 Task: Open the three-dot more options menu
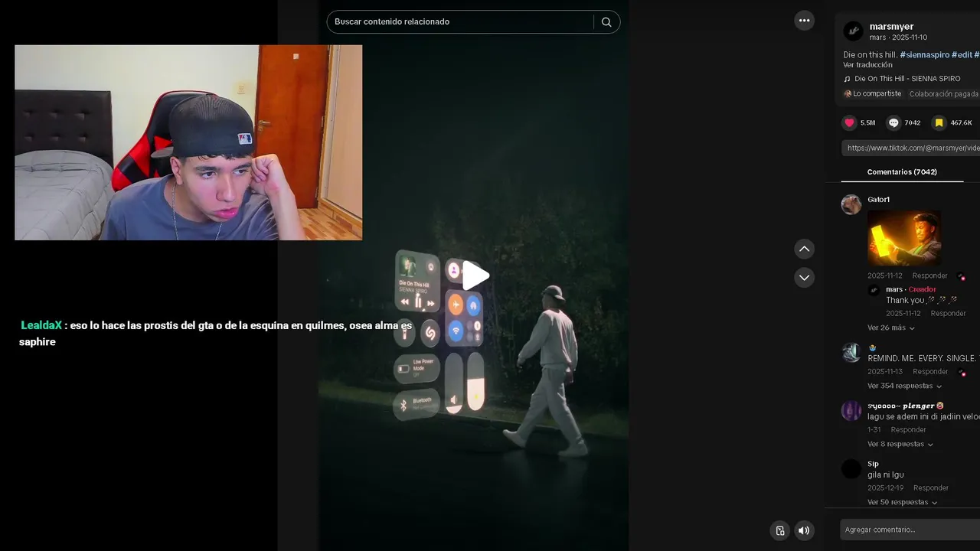804,21
